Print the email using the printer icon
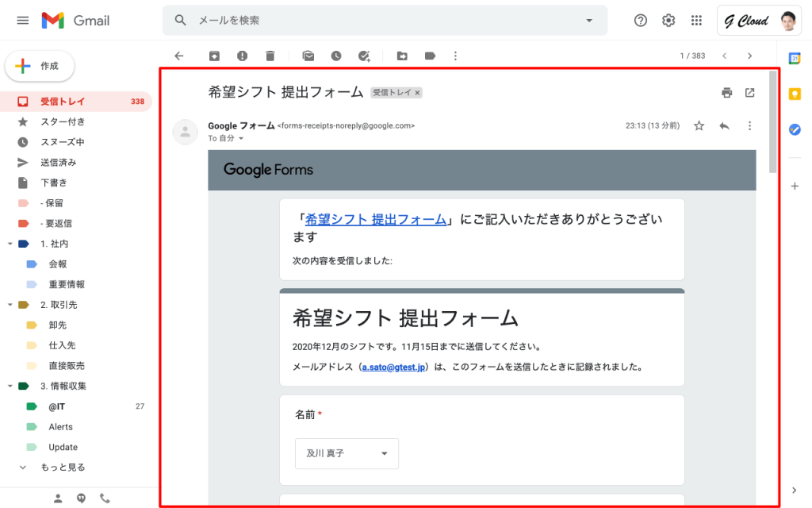This screenshot has height=508, width=812. pyautogui.click(x=726, y=93)
